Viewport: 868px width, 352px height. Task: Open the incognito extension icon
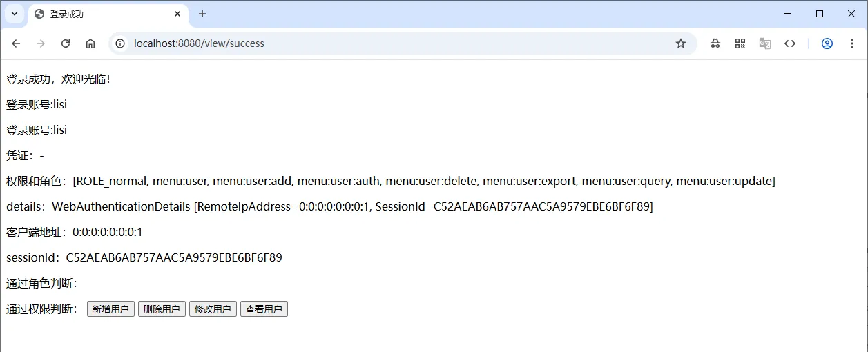[715, 43]
